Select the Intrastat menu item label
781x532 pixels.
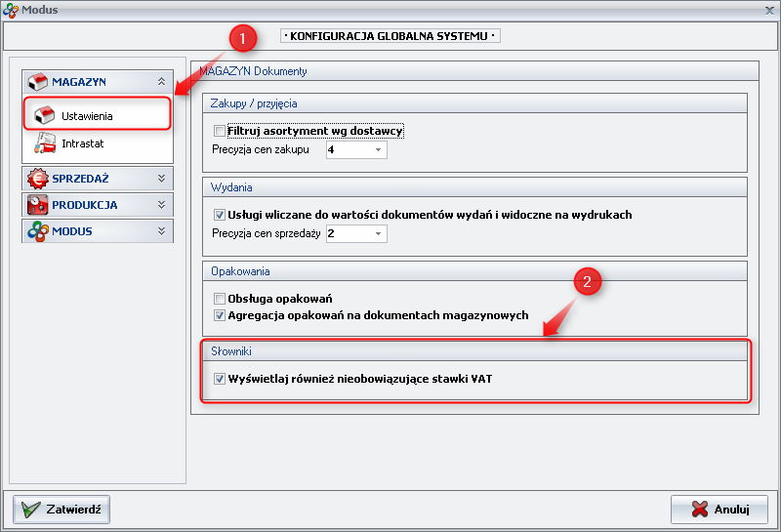tap(83, 143)
